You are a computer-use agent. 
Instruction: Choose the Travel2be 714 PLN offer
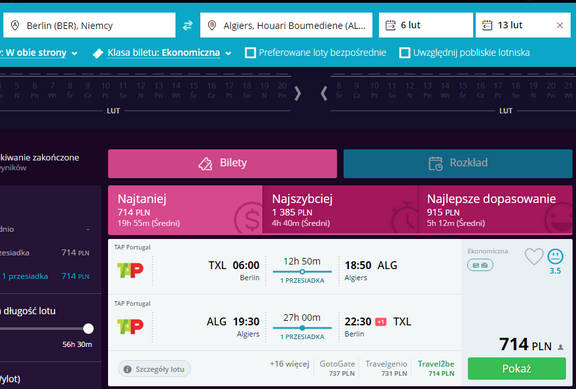(x=436, y=368)
